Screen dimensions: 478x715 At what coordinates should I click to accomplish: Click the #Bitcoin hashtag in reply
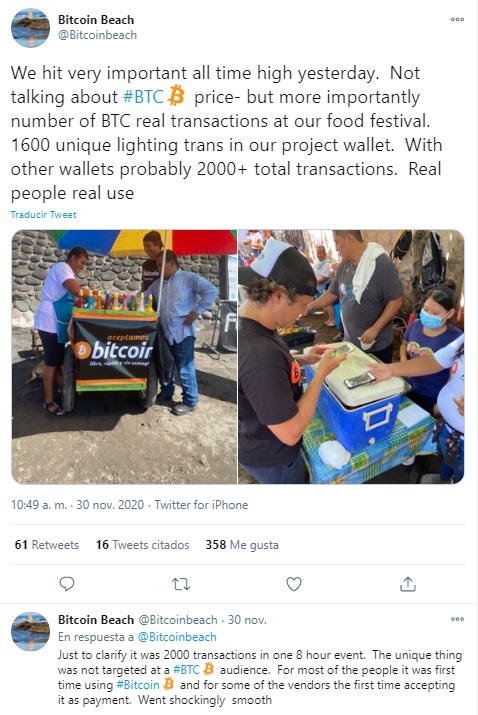pyautogui.click(x=138, y=685)
